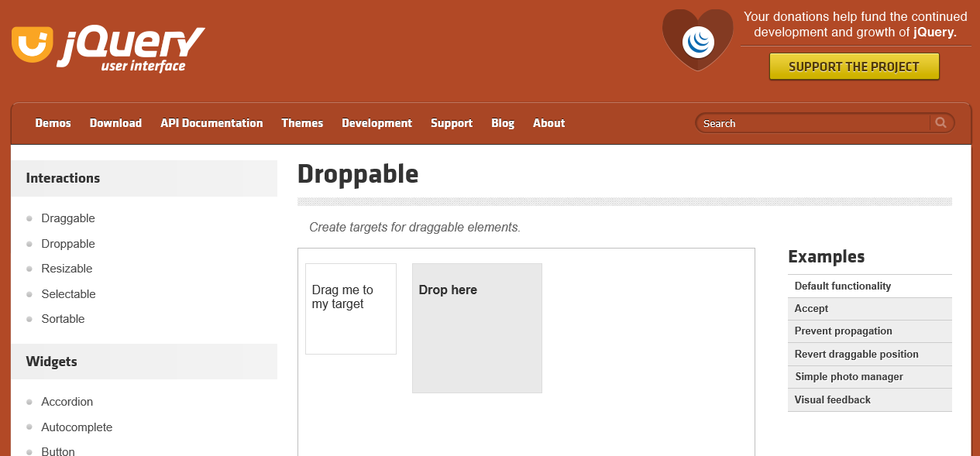Viewport: 980px width, 456px height.
Task: Open the Demos menu item
Action: click(53, 123)
